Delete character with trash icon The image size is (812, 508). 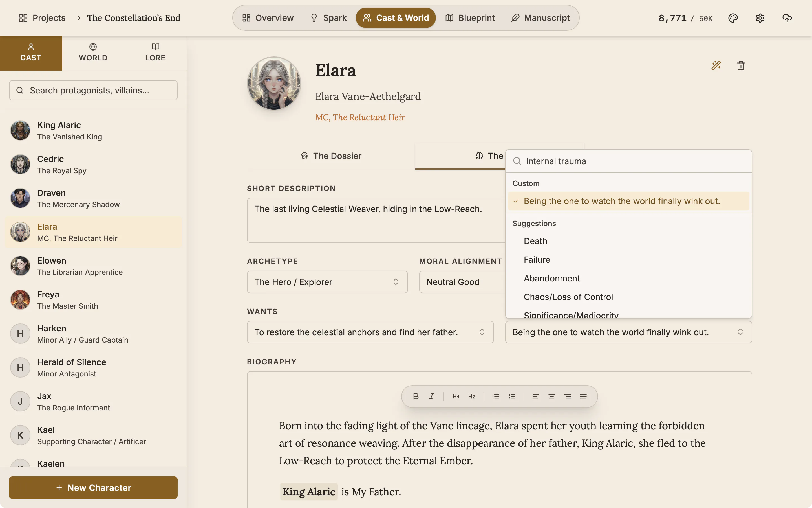[741, 65]
